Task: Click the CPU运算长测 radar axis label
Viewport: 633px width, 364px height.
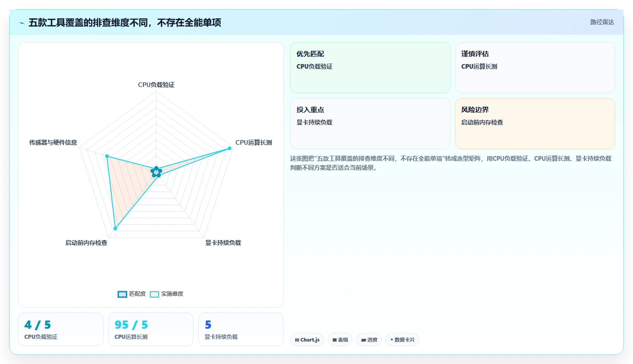Action: pos(253,142)
